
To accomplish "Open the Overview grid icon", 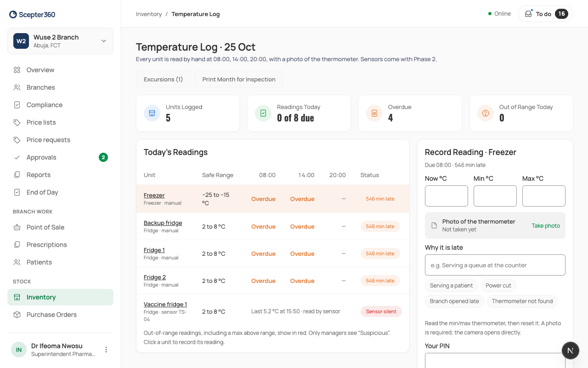I will [17, 70].
